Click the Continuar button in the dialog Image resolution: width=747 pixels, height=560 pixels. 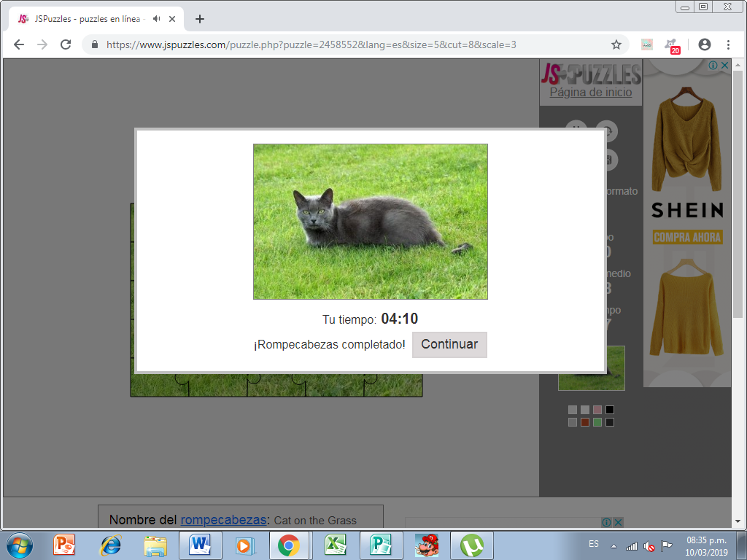pos(449,344)
